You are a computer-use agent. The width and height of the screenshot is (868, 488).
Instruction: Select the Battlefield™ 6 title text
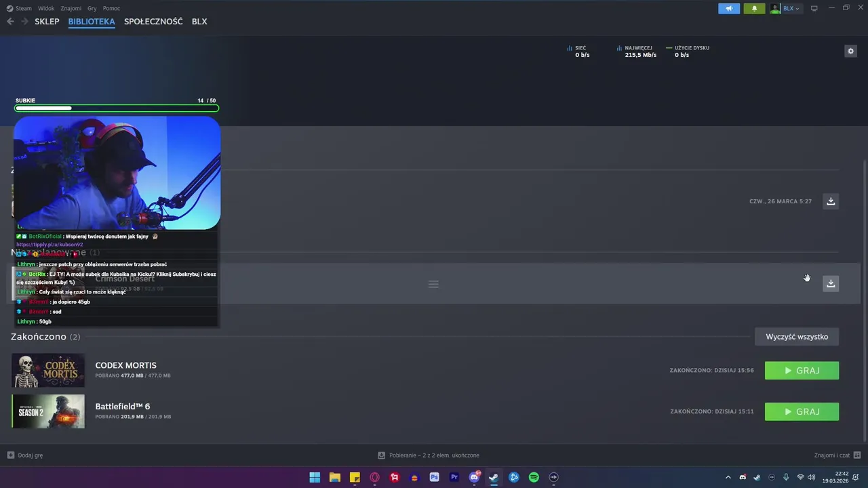[123, 407]
